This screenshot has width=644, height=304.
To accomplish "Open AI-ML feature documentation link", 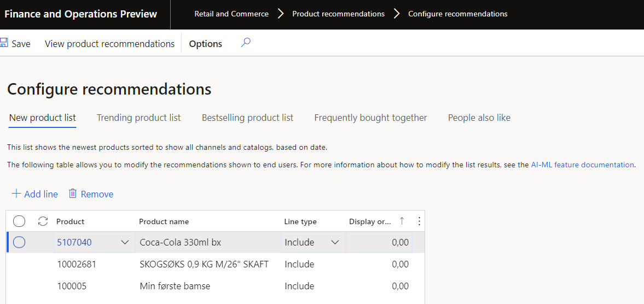I will click(x=582, y=165).
